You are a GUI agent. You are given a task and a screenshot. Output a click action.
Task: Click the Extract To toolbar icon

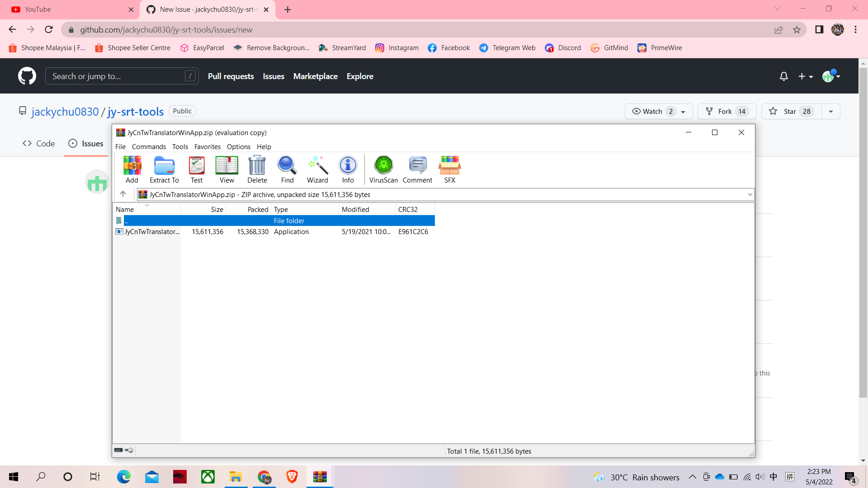point(164,169)
